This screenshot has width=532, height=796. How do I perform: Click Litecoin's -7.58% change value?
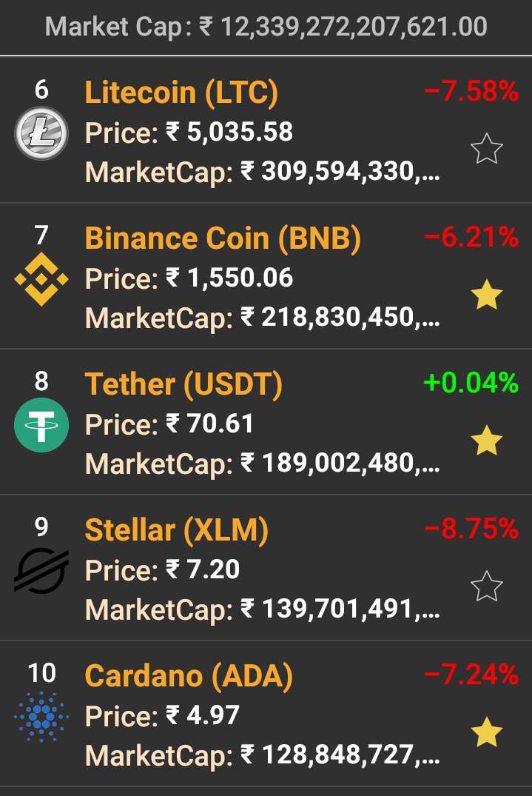pos(471,92)
